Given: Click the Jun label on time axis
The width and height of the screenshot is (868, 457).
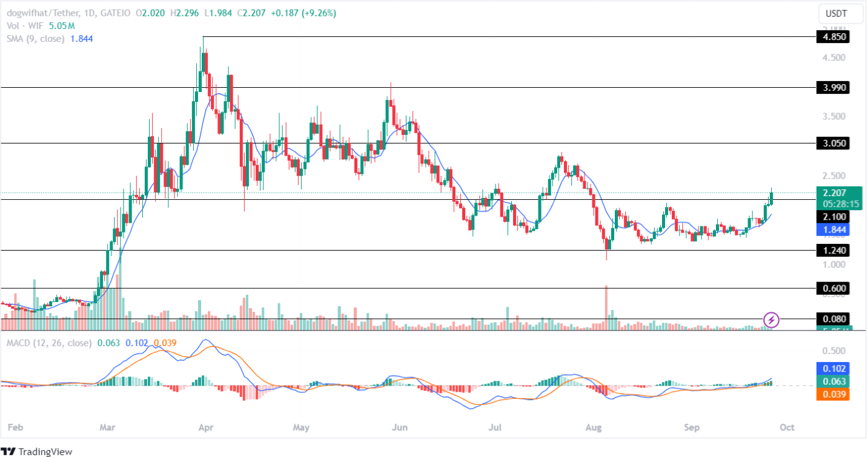Looking at the screenshot, I should click(x=399, y=427).
